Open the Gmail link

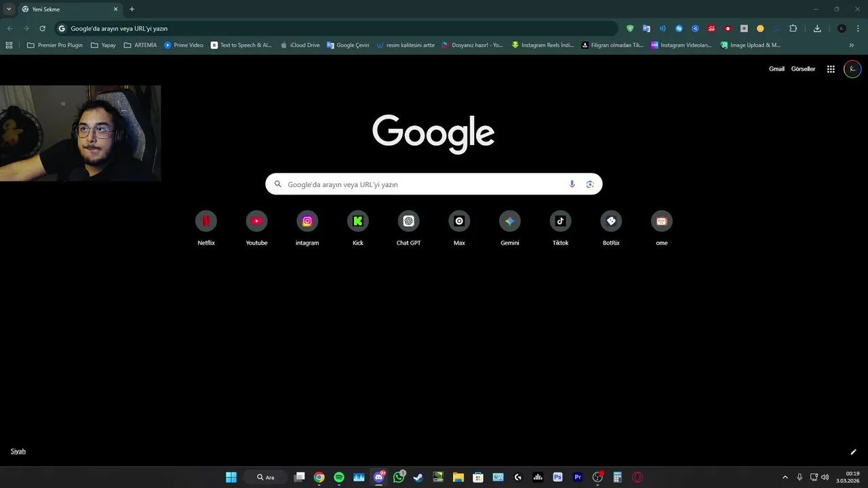776,69
